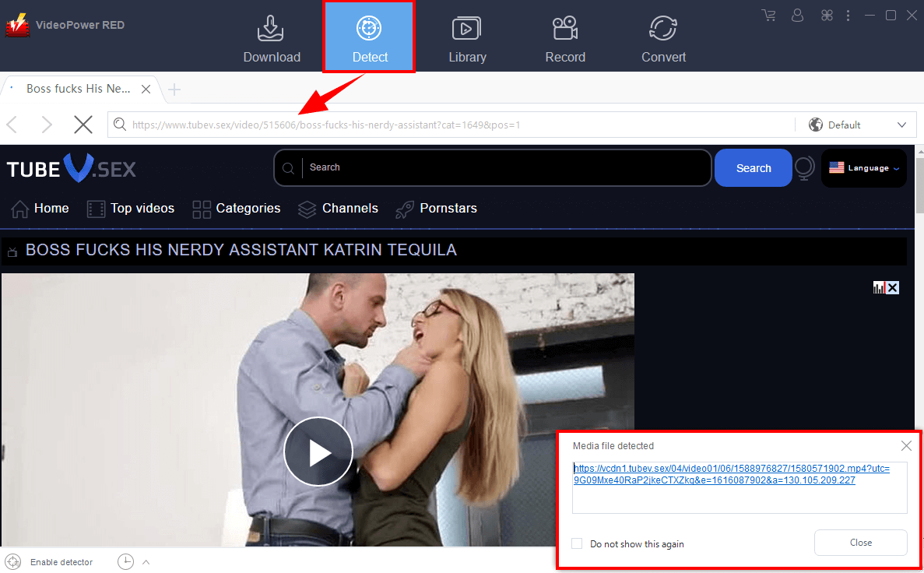Click the 'Enable detector' label
The image size is (924, 573).
tap(61, 562)
